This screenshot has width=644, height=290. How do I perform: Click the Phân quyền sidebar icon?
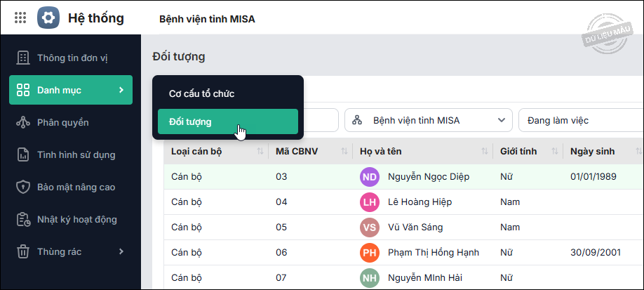pyautogui.click(x=22, y=122)
